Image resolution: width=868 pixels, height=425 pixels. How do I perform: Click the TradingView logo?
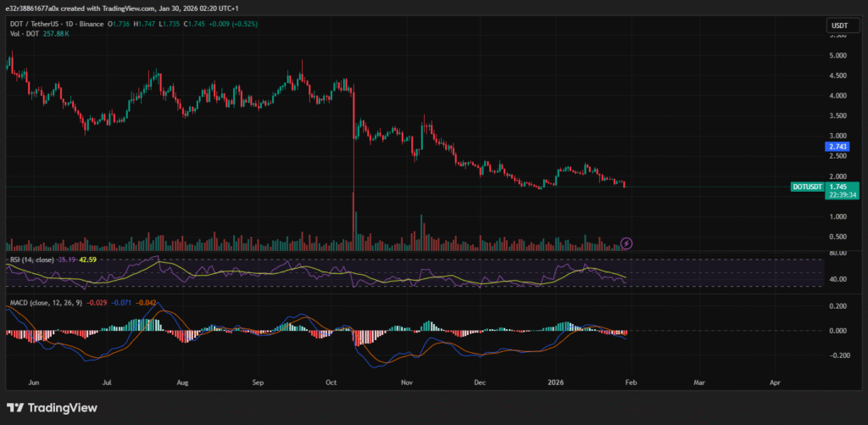coord(52,408)
